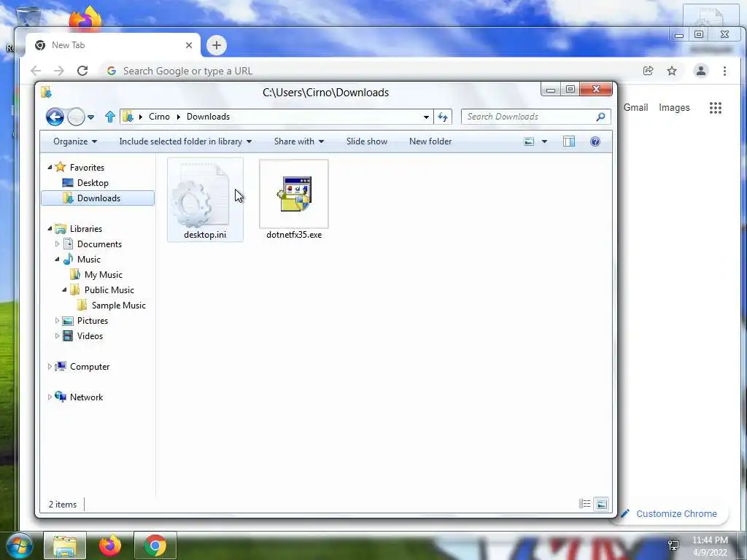Open the Share with menu
Viewport: 747px width, 560px height.
(298, 141)
